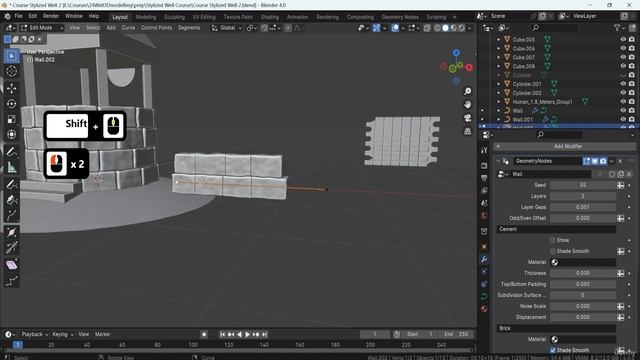Select the Measure tool
The width and height of the screenshot is (640, 360).
11,167
